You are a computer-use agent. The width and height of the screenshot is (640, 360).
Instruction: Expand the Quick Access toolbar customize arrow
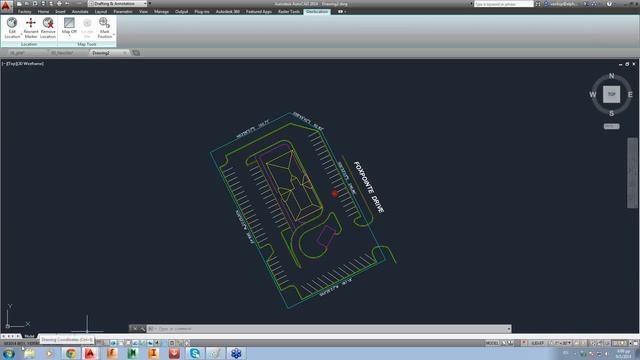[x=149, y=4]
